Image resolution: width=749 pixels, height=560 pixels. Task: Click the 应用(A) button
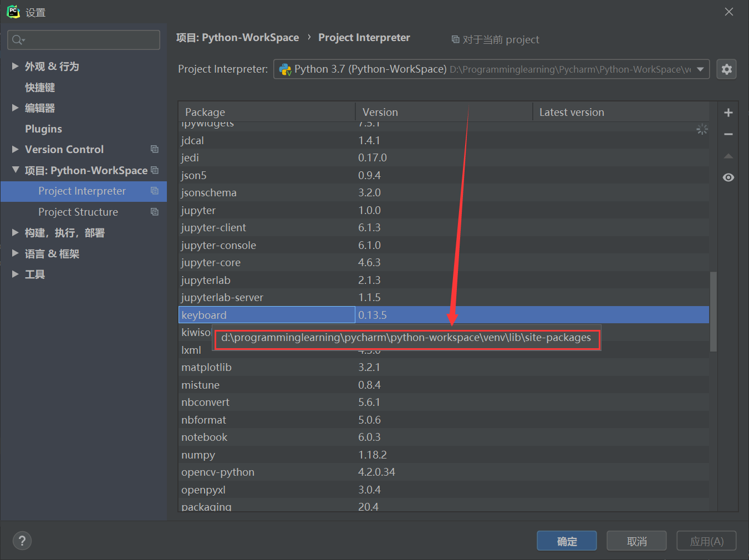706,541
